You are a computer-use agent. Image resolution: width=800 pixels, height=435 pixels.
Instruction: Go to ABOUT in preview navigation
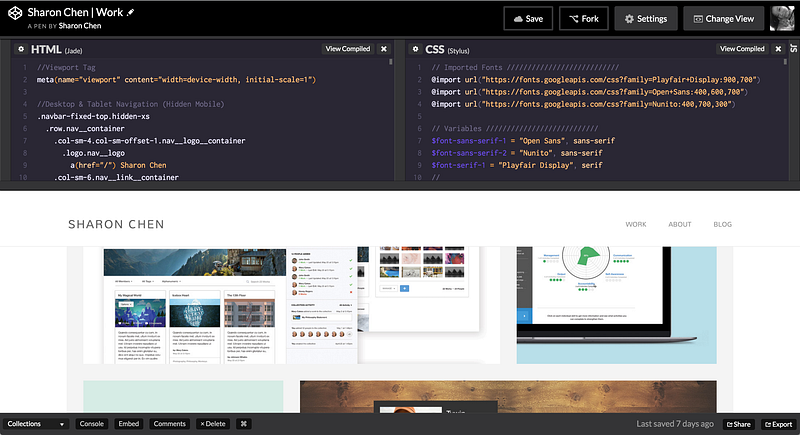point(680,224)
